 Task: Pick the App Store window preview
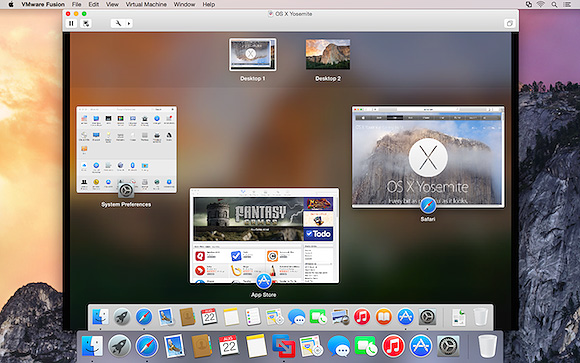coord(264,236)
